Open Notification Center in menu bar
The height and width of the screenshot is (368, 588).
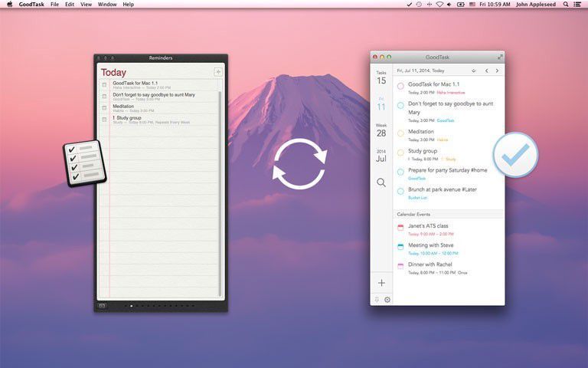pos(578,5)
